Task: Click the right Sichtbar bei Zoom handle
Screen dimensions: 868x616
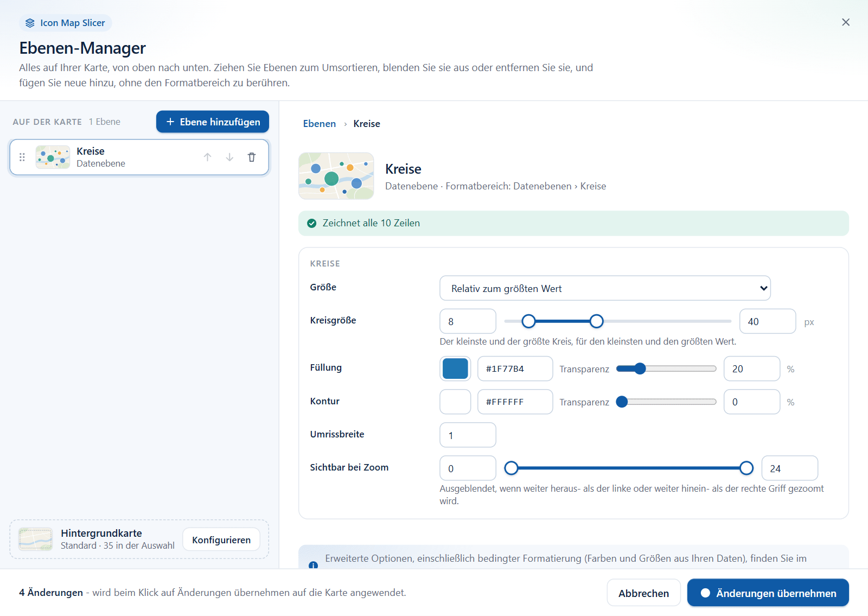Action: coord(746,468)
